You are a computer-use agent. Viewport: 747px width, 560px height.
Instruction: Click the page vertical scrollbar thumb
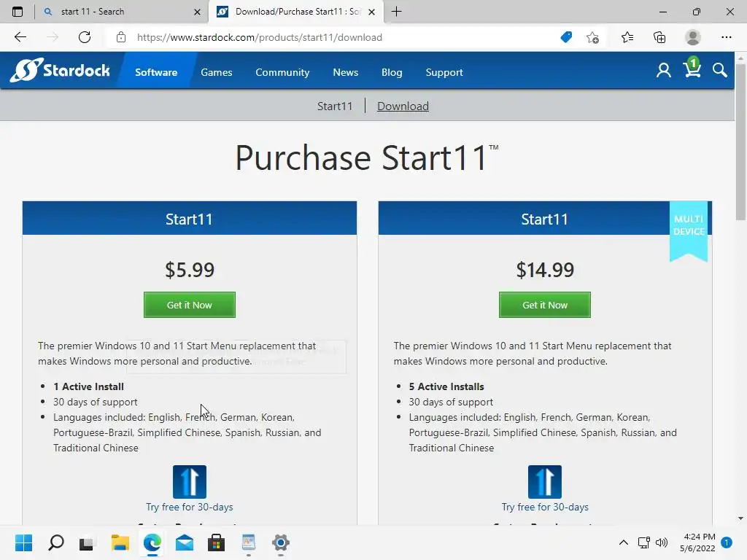coord(740,141)
